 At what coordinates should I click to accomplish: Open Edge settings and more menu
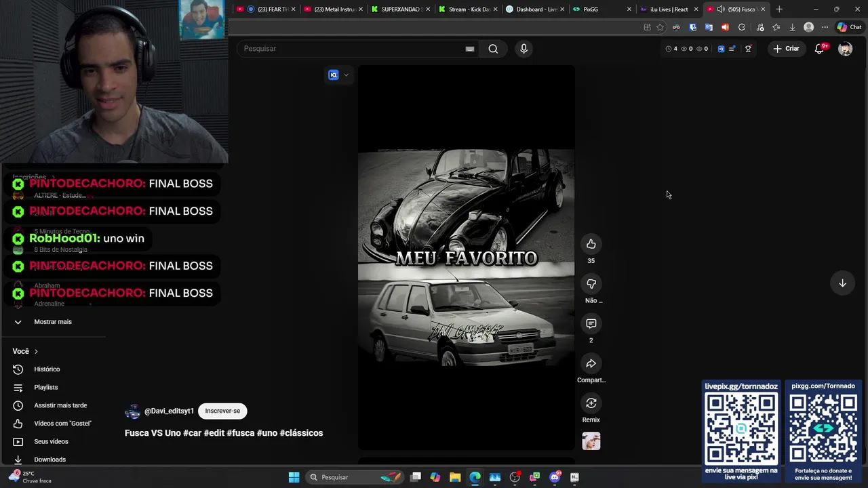coord(825,27)
